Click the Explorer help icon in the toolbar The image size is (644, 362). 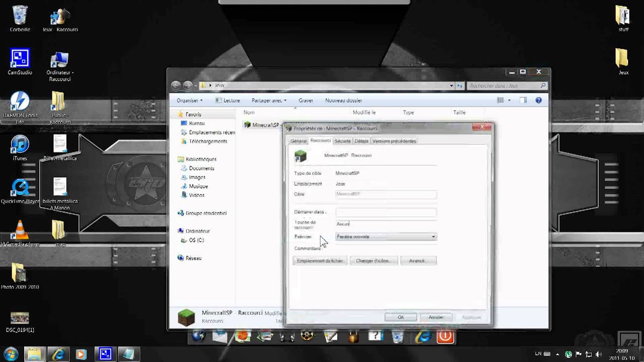pos(538,100)
